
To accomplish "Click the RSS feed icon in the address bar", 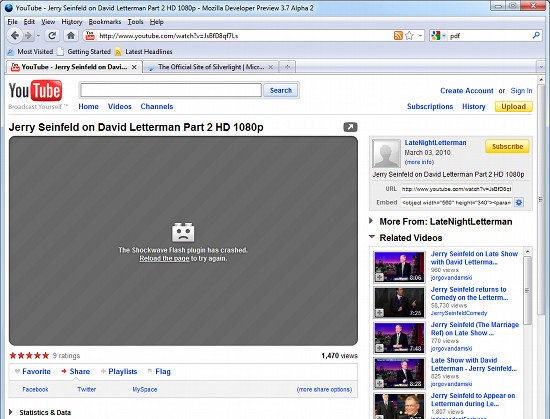I will click(x=398, y=35).
